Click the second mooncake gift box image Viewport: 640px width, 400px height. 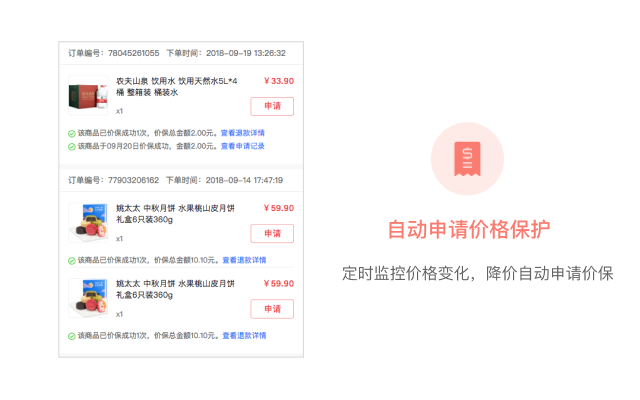(88, 298)
